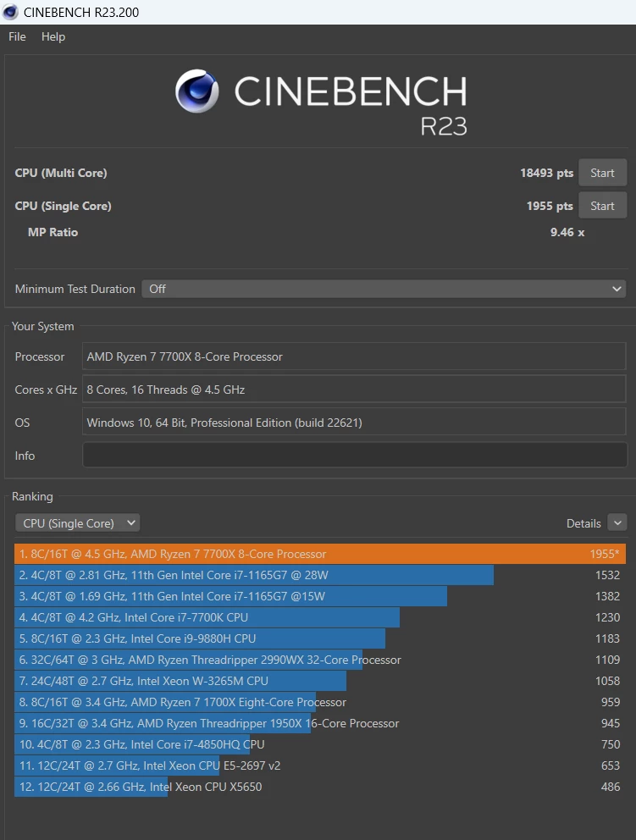Select the Intel Core i9-9880H ranking row
The height and width of the screenshot is (840, 636).
coord(320,638)
